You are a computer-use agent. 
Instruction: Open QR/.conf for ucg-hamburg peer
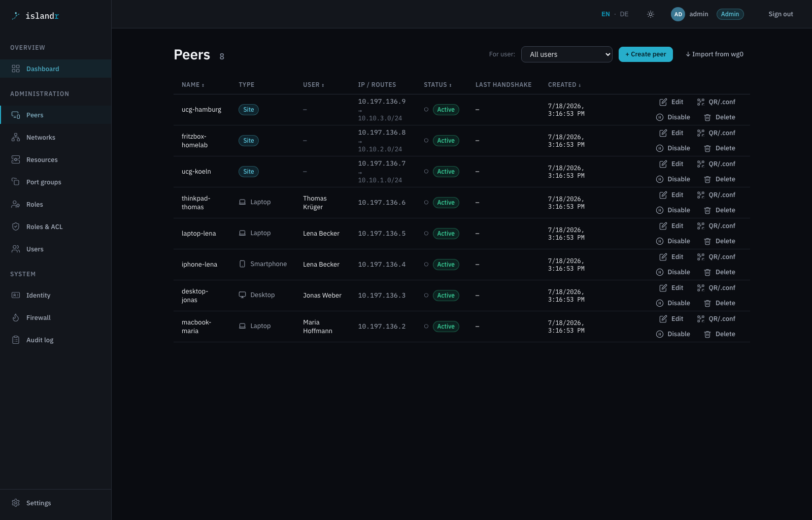[716, 102]
